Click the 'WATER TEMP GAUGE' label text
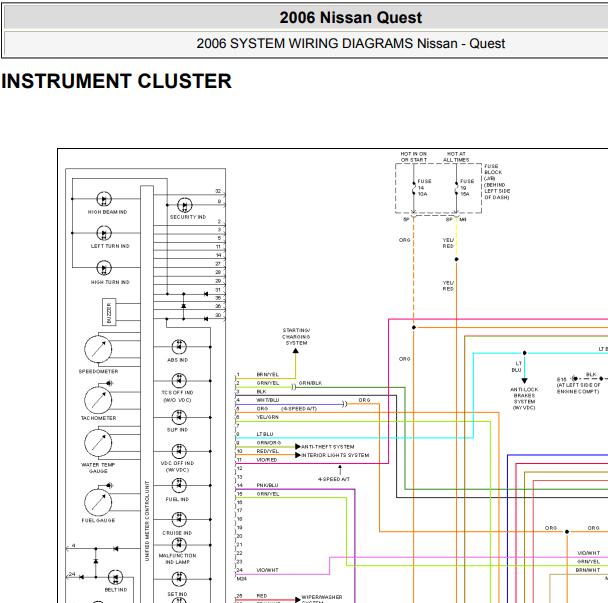The image size is (608, 603). (x=98, y=468)
